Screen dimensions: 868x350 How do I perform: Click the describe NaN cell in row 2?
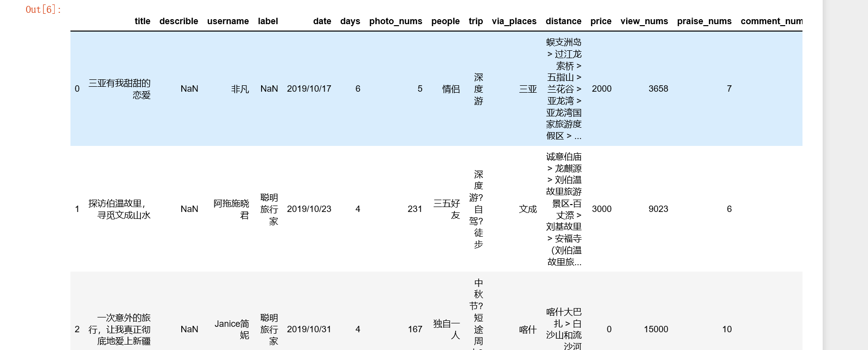tap(189, 329)
